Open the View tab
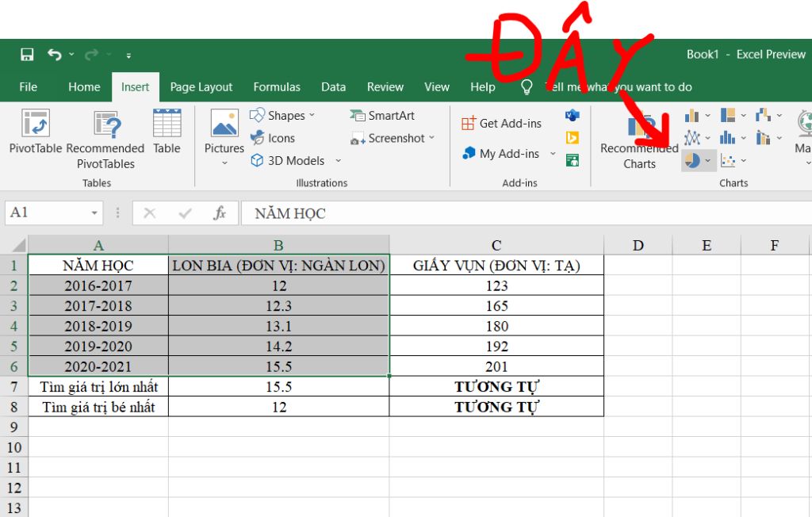This screenshot has height=517, width=812. click(437, 86)
